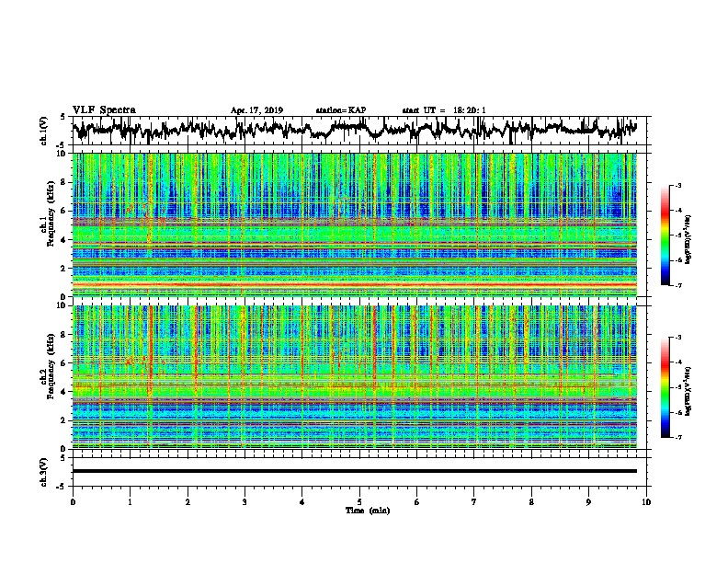Click the ch.1 "Frequency (kHz)" axis label

coord(51,213)
